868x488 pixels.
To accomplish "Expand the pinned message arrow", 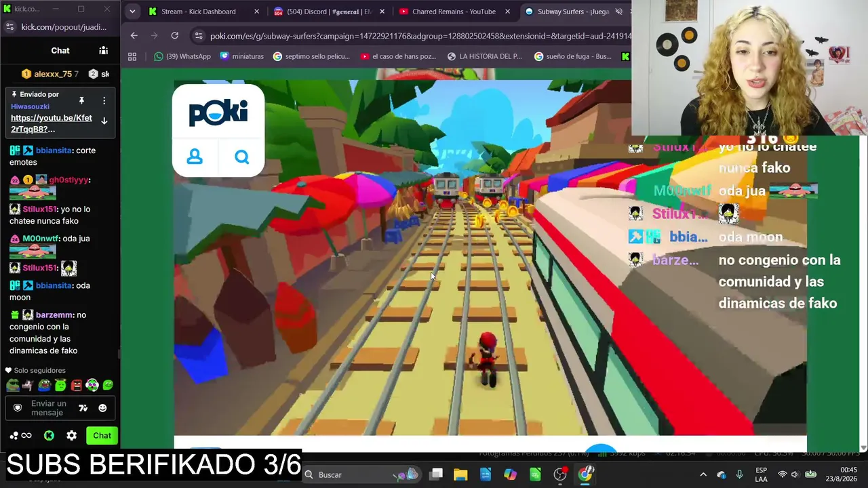I will click(x=104, y=121).
